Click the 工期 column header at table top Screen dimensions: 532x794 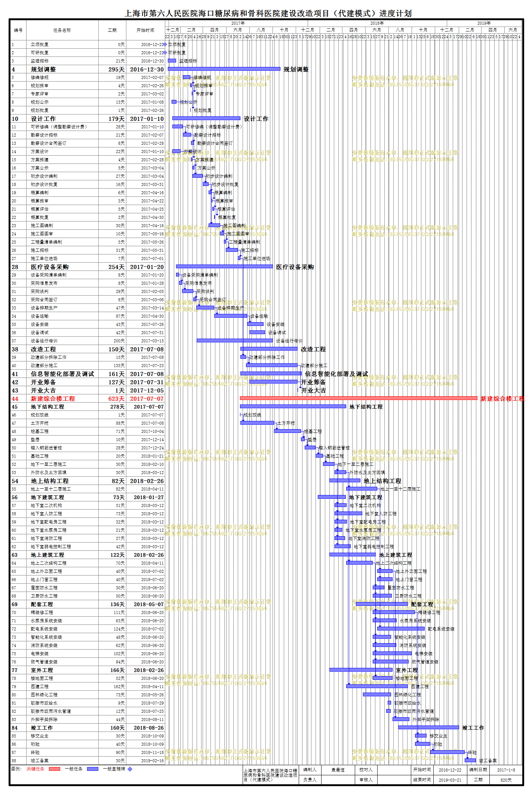click(x=112, y=30)
